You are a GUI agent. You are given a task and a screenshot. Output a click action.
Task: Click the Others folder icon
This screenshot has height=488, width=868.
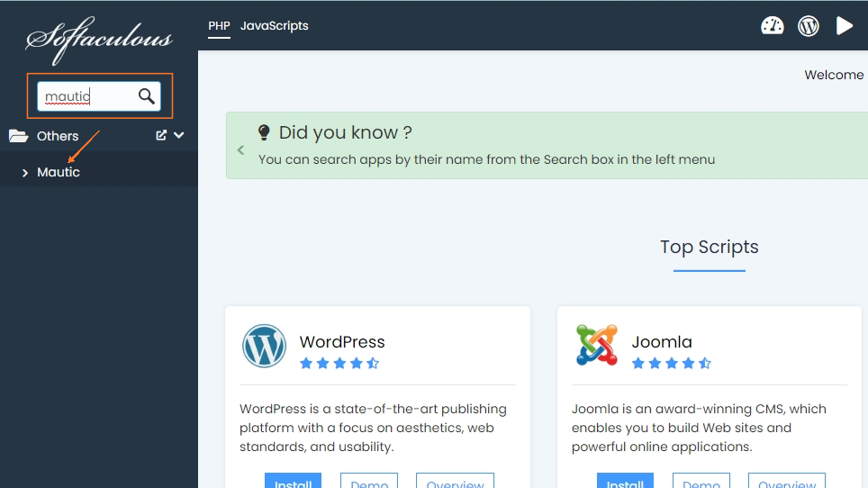(x=18, y=136)
